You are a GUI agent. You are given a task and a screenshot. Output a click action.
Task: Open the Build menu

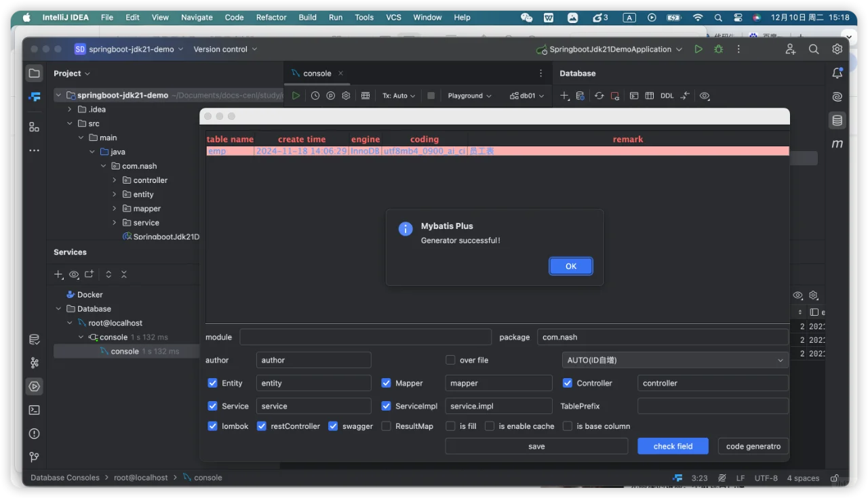point(308,18)
